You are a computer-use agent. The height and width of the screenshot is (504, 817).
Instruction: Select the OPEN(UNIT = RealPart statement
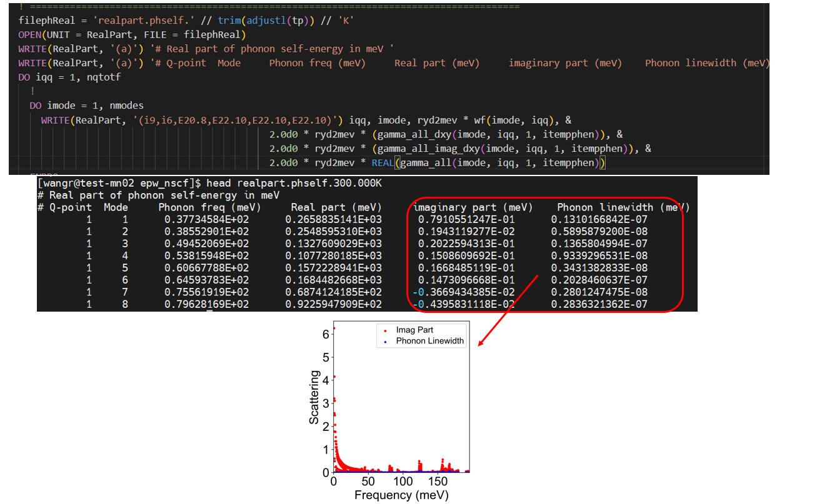click(133, 34)
